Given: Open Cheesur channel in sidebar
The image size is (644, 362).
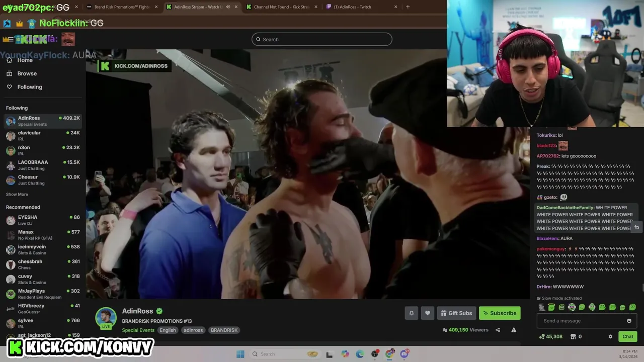Looking at the screenshot, I should (43, 180).
